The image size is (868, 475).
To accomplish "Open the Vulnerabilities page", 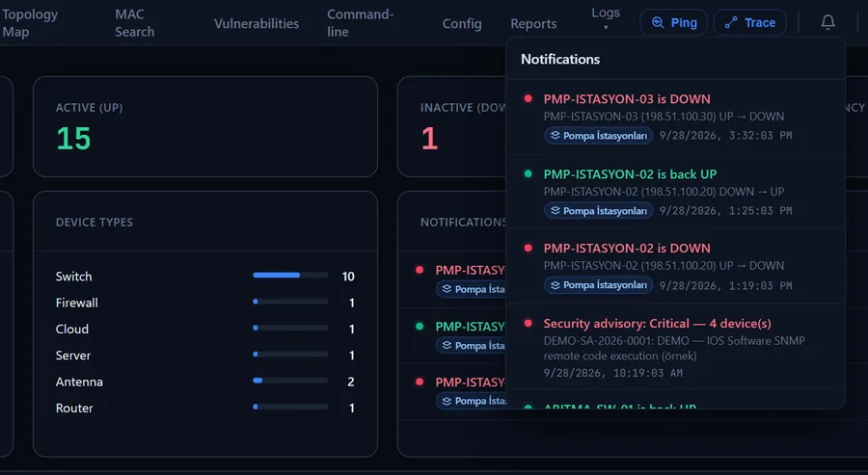I will (x=257, y=23).
